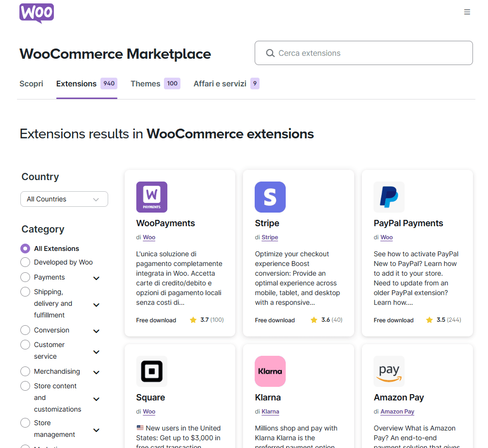Expand the Merchandising chevron
The image size is (488, 448).
pyautogui.click(x=97, y=372)
